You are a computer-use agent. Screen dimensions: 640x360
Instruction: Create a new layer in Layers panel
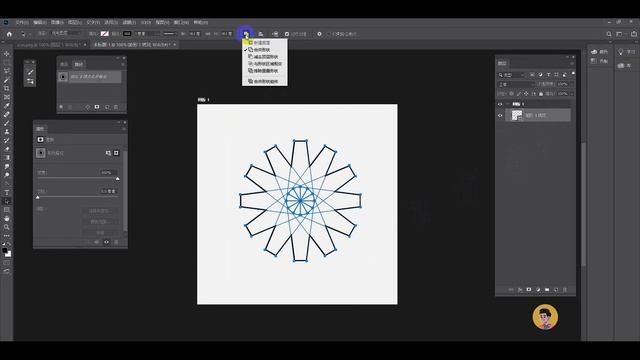(556, 289)
